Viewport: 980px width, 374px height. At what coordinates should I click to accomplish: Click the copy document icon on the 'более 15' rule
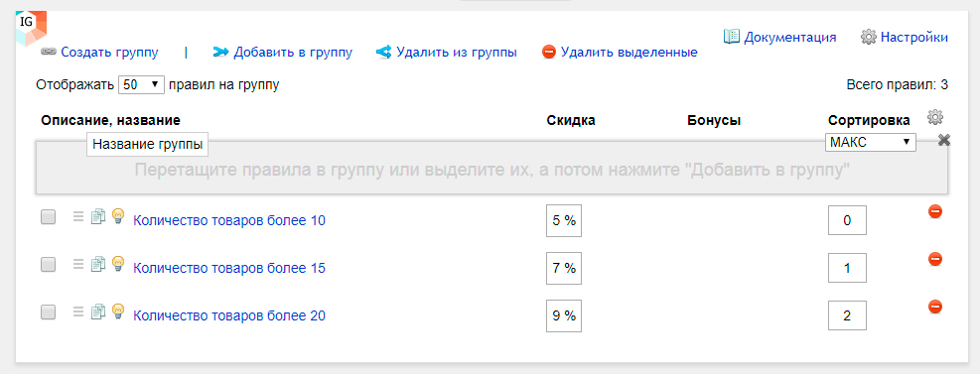click(x=98, y=265)
